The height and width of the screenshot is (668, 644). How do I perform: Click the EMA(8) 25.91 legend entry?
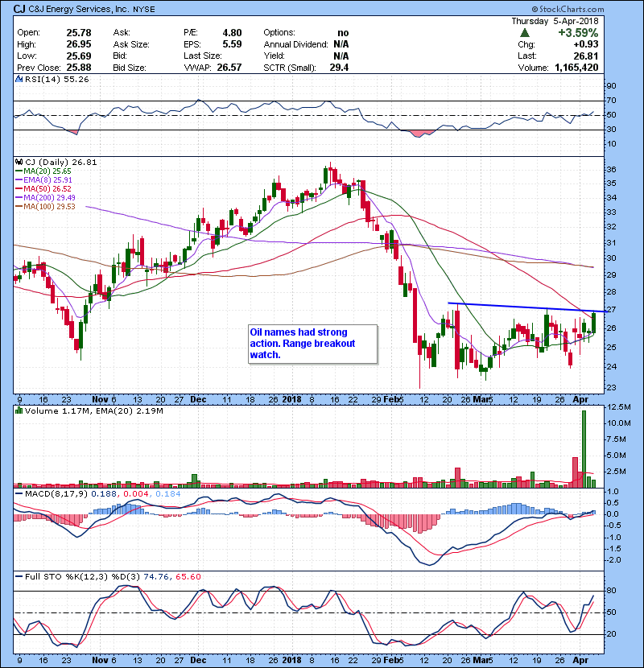[x=43, y=180]
